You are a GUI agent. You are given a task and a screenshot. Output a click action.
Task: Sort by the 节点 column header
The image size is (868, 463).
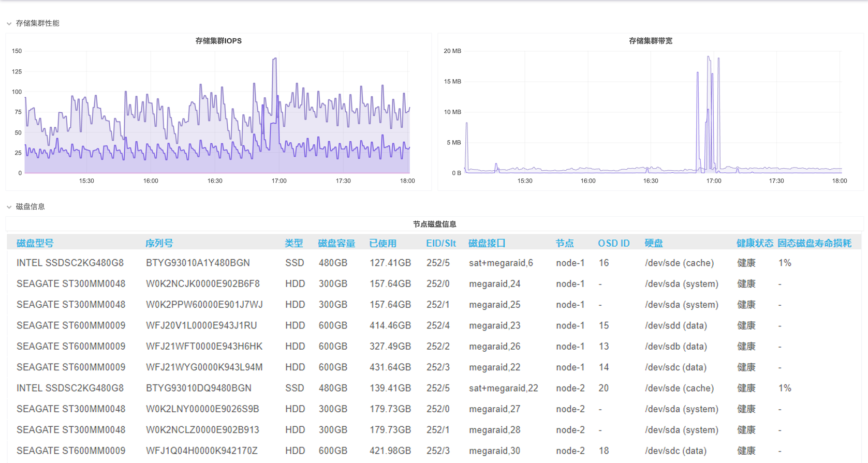(x=564, y=243)
